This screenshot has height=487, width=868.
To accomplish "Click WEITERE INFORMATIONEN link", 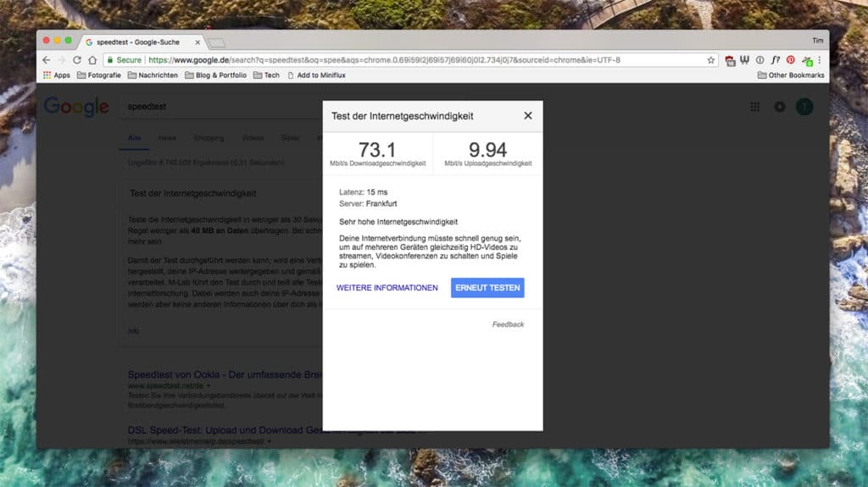I will 387,288.
